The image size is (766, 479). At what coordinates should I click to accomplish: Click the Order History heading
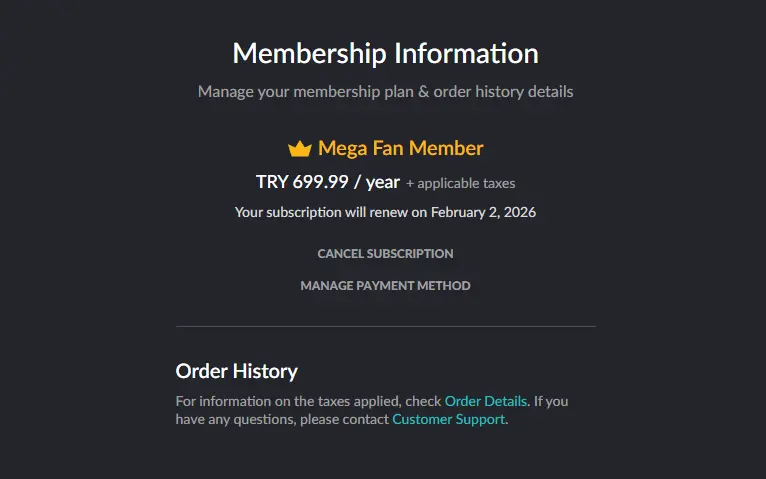pos(236,372)
